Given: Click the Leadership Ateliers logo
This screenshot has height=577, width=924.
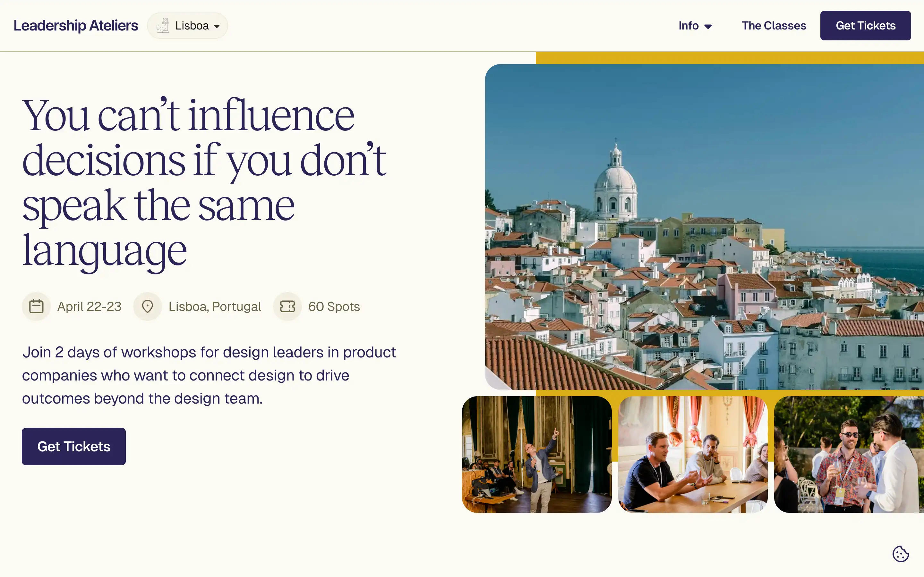Looking at the screenshot, I should tap(76, 25).
